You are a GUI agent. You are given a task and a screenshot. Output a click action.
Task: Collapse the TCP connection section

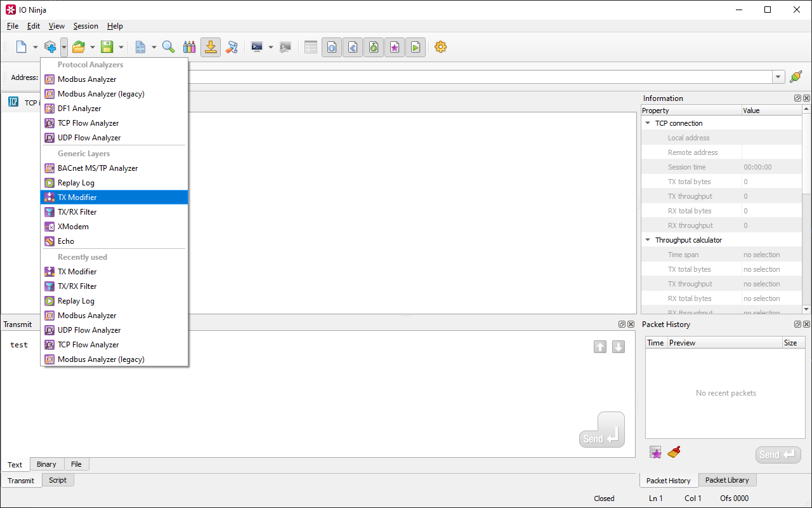click(x=648, y=123)
